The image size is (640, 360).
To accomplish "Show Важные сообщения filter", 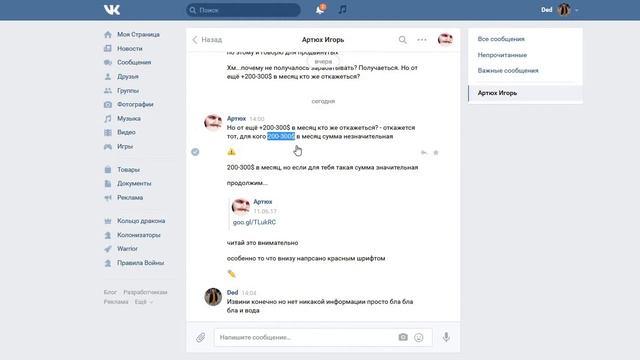I will 508,71.
